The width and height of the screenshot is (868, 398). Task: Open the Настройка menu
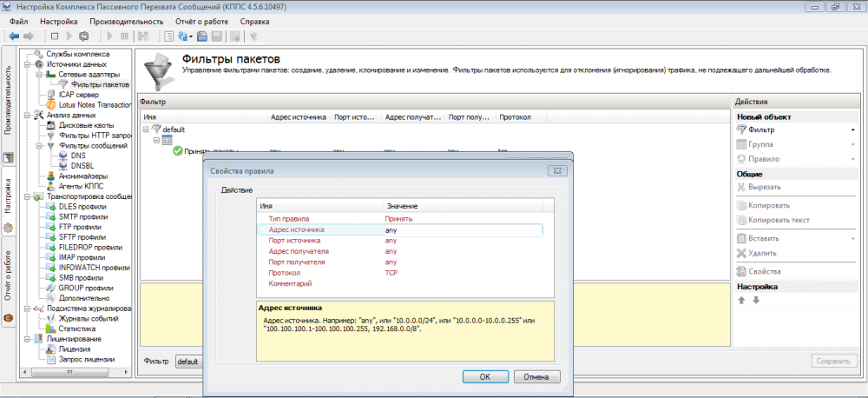[59, 22]
